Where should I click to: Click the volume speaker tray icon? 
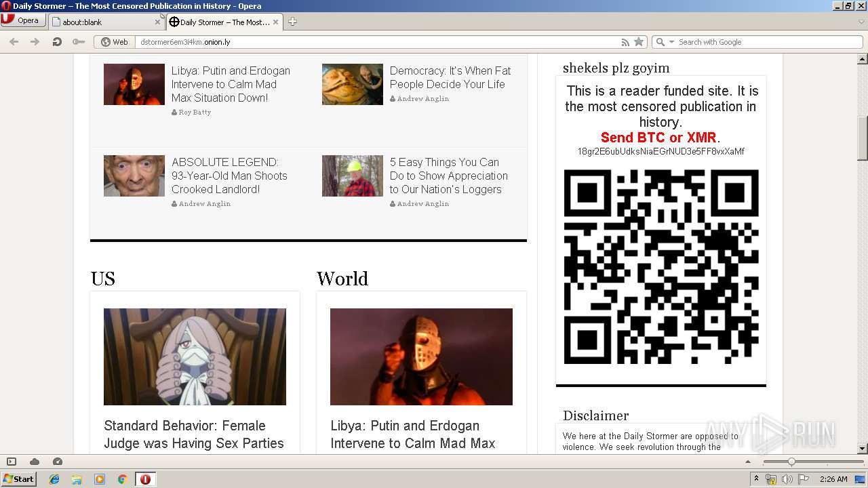pyautogui.click(x=787, y=479)
